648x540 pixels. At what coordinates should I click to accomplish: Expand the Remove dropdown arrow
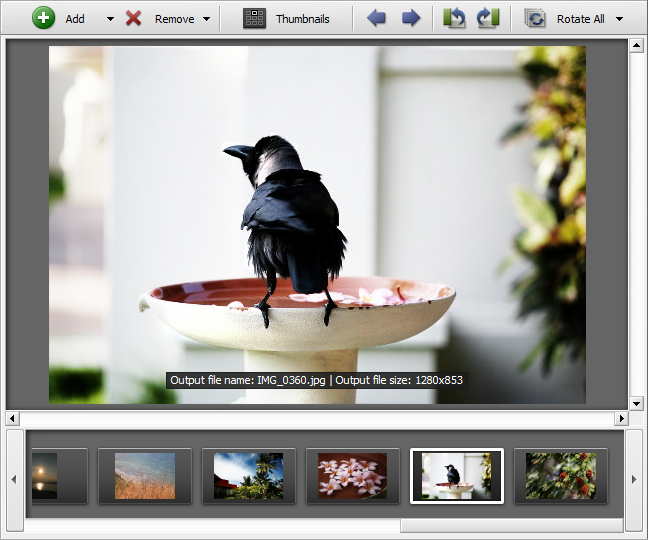(x=206, y=19)
